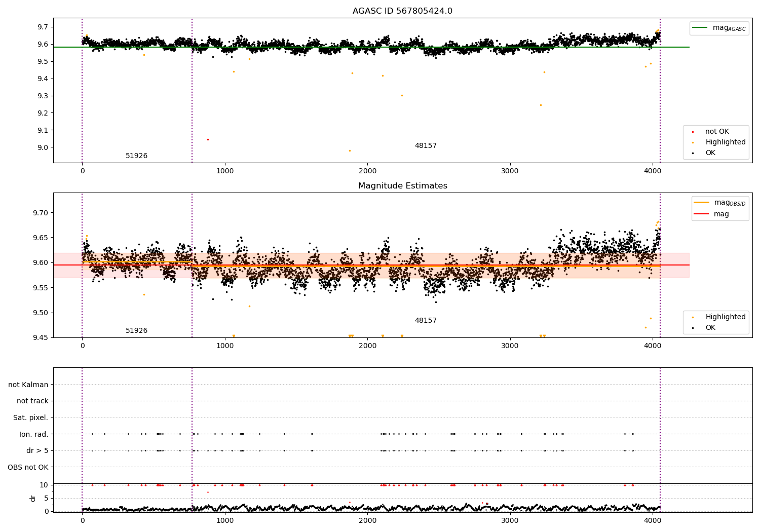Click '3000' x-axis tick under top plot
Image resolution: width=760 pixels, height=532 pixels.
510,171
